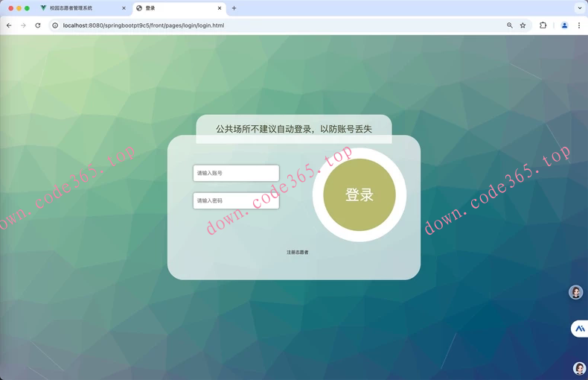Screen dimensions: 588x380
Task: Close the 登录 tab
Action: click(x=220, y=8)
